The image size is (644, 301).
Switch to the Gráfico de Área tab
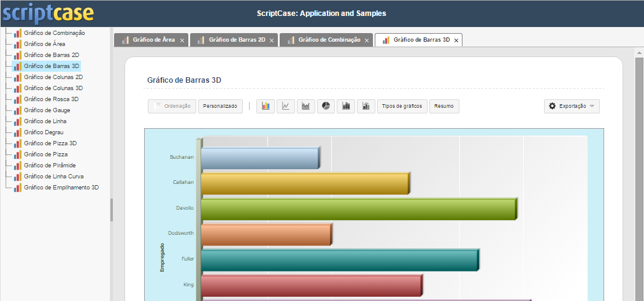pyautogui.click(x=153, y=40)
